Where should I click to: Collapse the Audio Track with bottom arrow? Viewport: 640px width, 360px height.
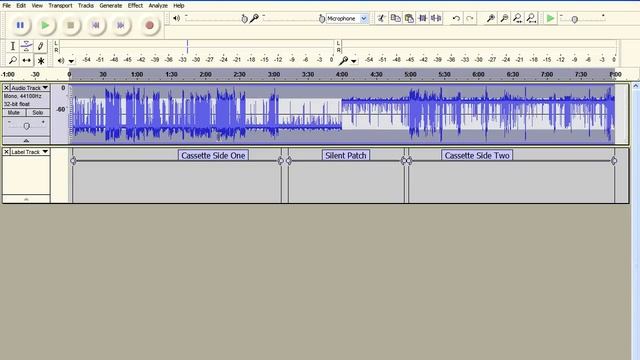[27, 140]
